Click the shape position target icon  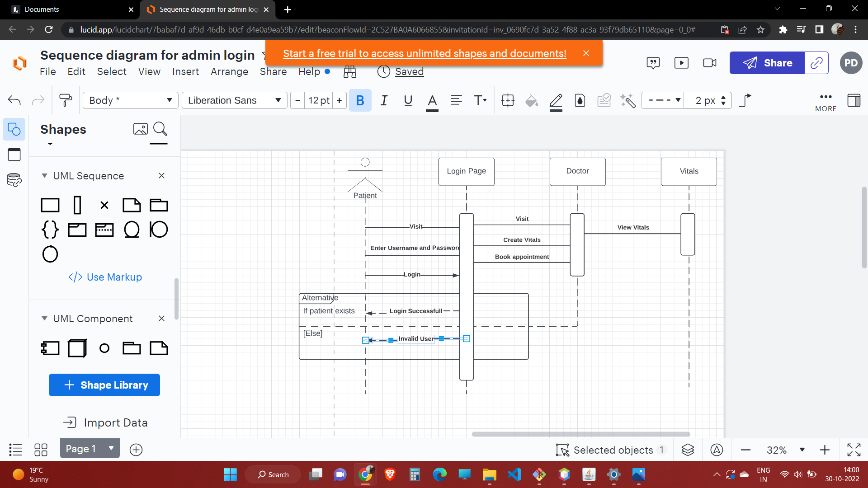click(508, 100)
